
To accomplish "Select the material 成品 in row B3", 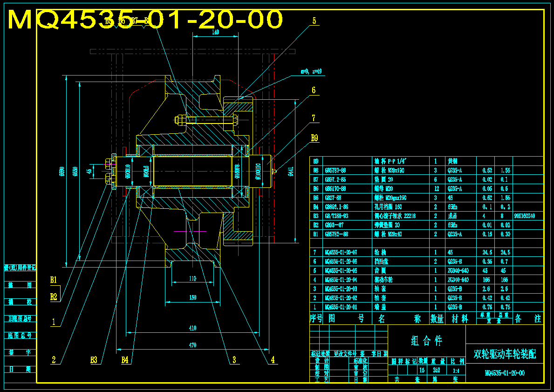I will [x=452, y=216].
